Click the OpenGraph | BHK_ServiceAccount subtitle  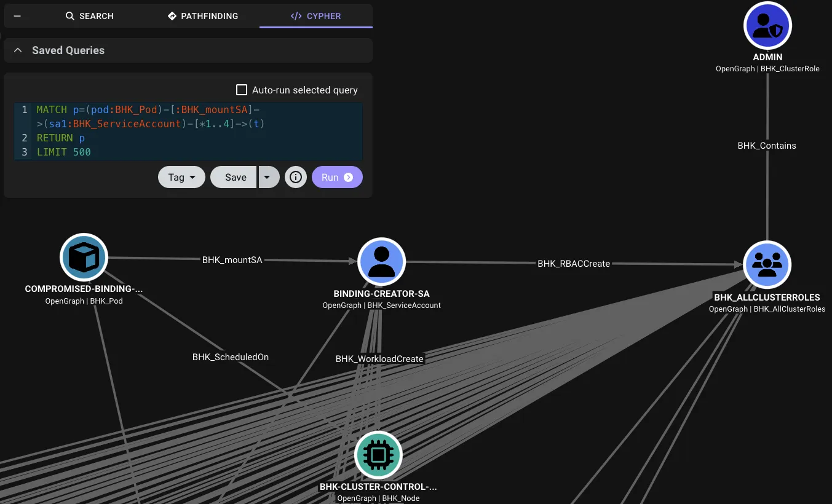(381, 305)
